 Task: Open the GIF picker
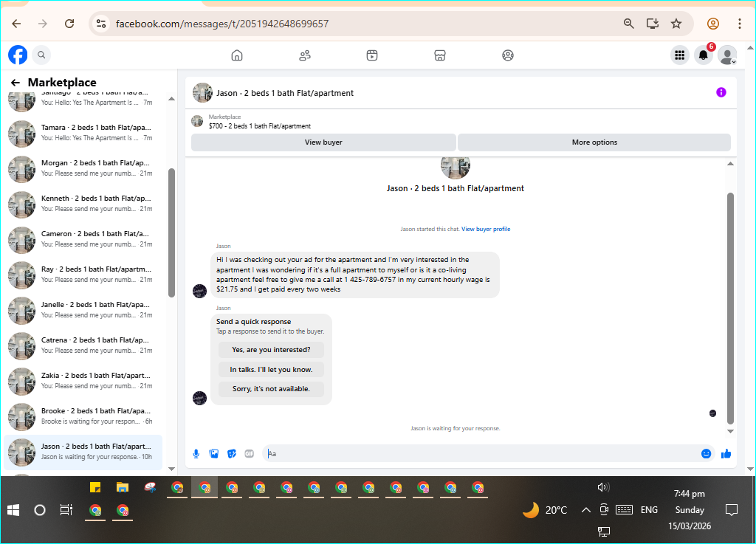(x=250, y=453)
